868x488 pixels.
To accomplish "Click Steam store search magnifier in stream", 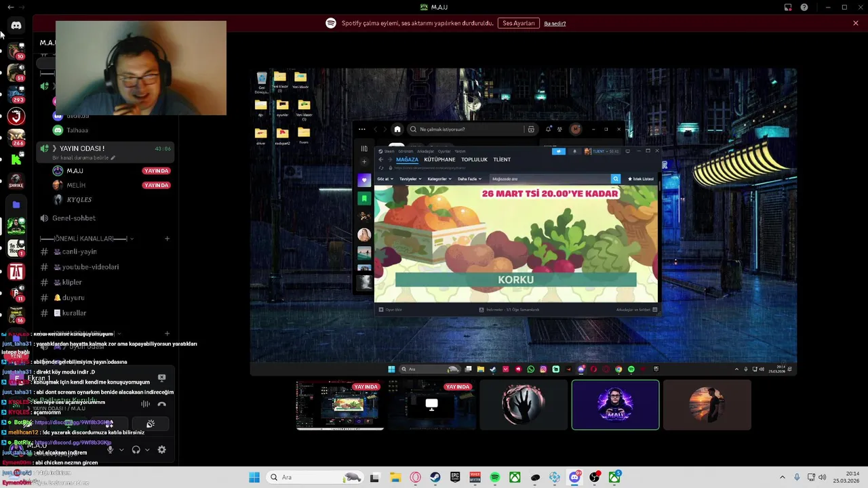I will (x=616, y=179).
